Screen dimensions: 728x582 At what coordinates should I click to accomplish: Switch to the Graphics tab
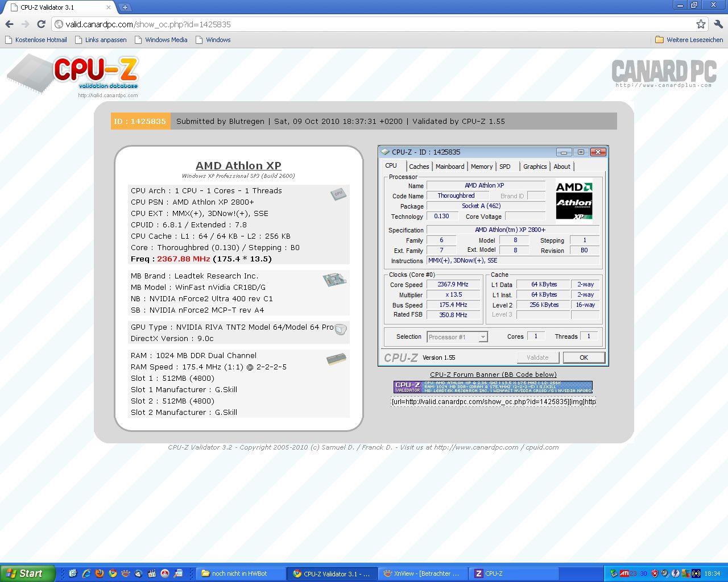[535, 167]
